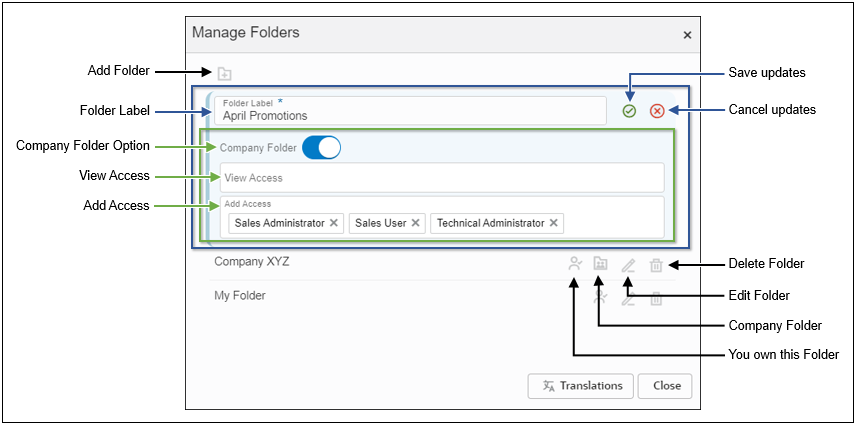Screen dimensions: 856x425
Task: Click the Add Folder icon
Action: point(224,73)
